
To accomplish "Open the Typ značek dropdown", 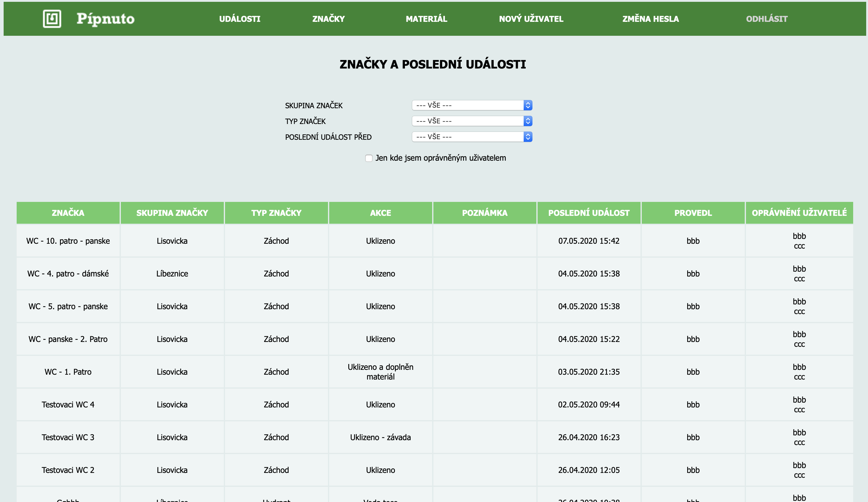I will tap(472, 121).
